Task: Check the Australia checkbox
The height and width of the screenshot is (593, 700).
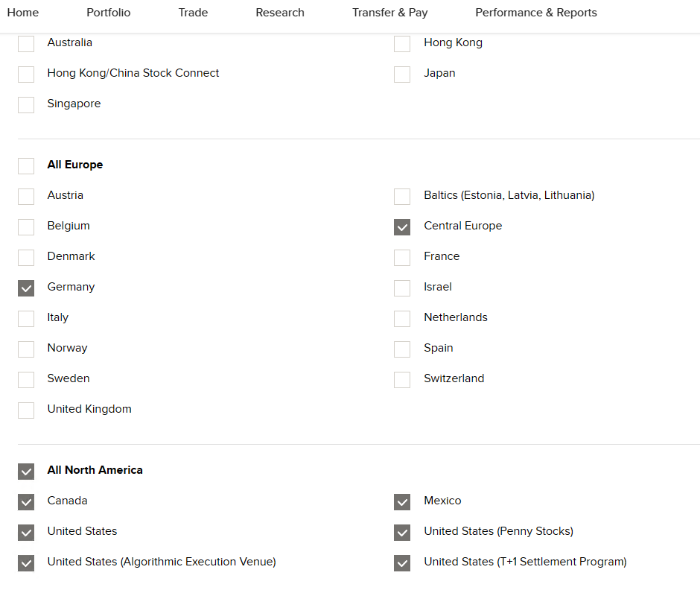Action: point(26,43)
